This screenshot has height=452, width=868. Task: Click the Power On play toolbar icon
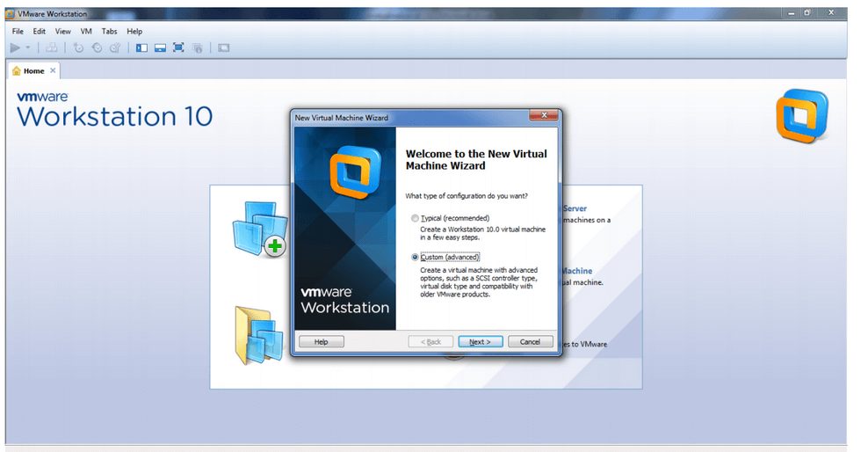pos(16,48)
